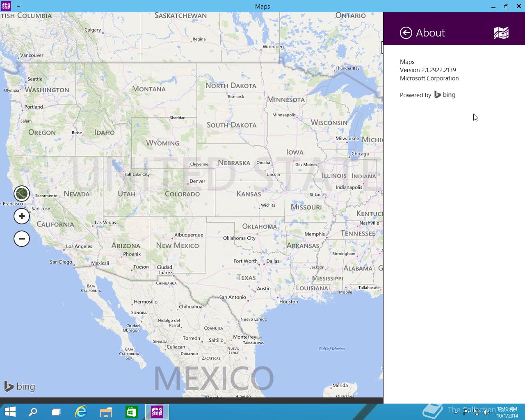Click the Thunder Bay label on the map
The image size is (525, 420).
(347, 68)
